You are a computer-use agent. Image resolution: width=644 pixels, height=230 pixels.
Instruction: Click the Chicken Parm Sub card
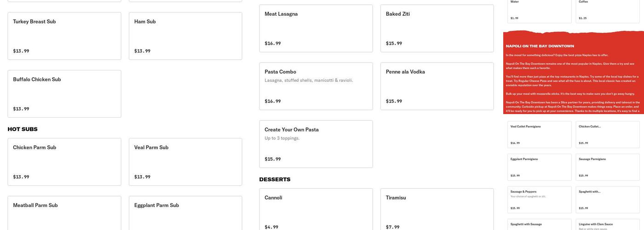click(x=64, y=162)
